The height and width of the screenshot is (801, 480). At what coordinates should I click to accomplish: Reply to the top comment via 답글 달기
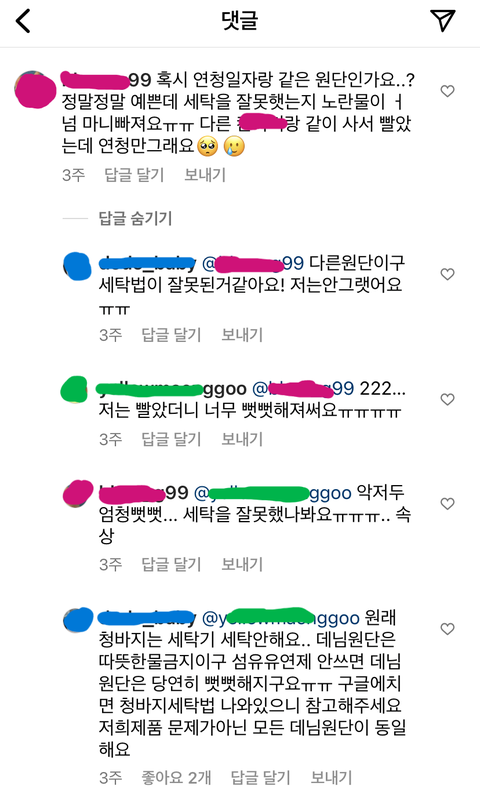[x=134, y=175]
